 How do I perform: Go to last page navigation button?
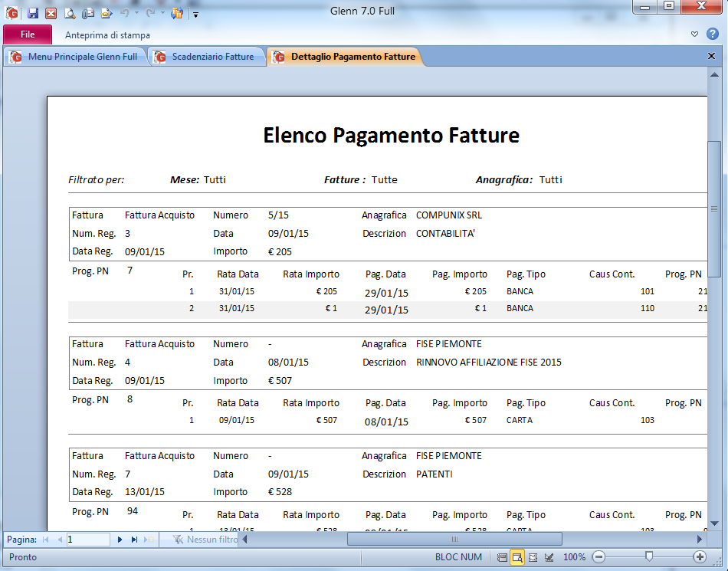coord(134,540)
